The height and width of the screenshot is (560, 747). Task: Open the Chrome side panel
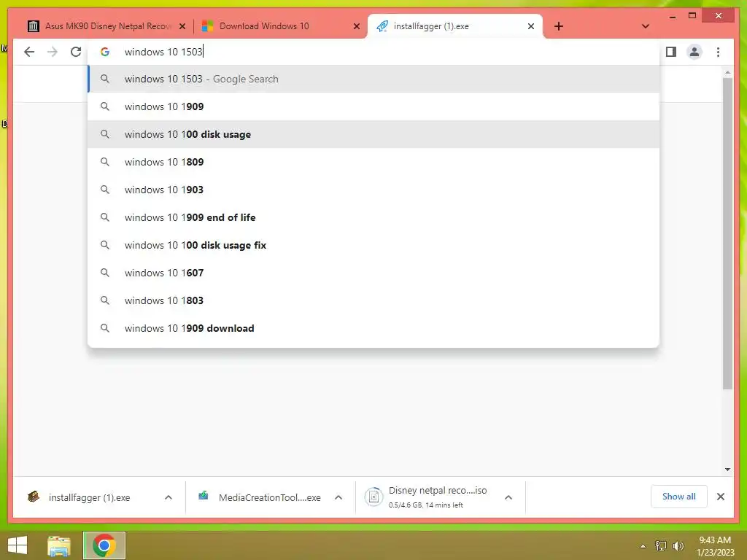[671, 52]
